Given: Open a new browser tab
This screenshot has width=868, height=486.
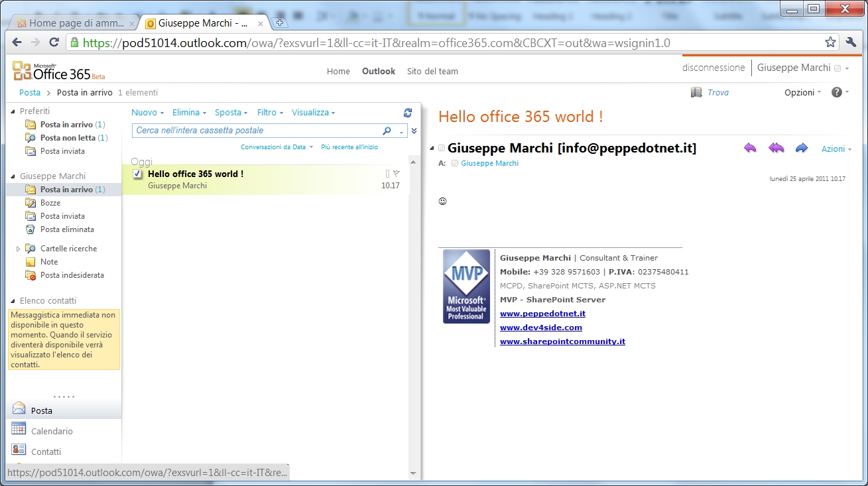Looking at the screenshot, I should (x=280, y=23).
